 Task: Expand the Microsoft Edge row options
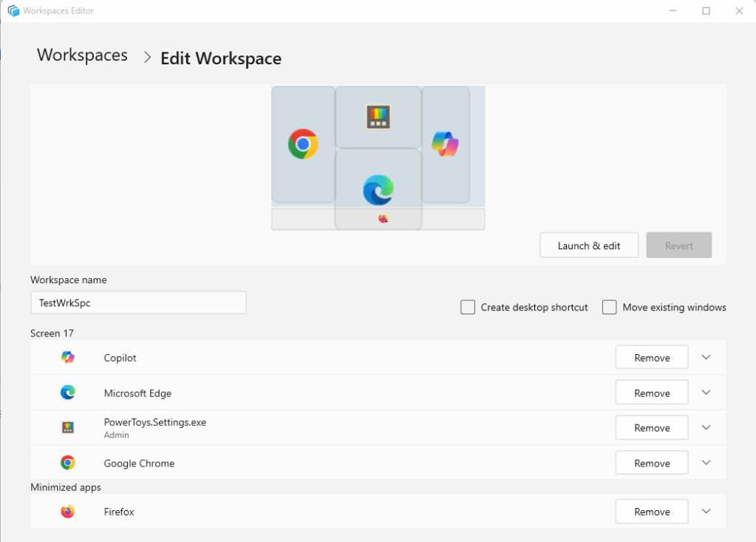tap(706, 393)
